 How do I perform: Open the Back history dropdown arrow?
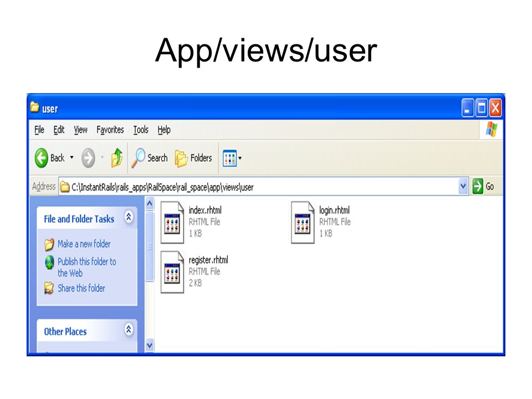click(71, 157)
